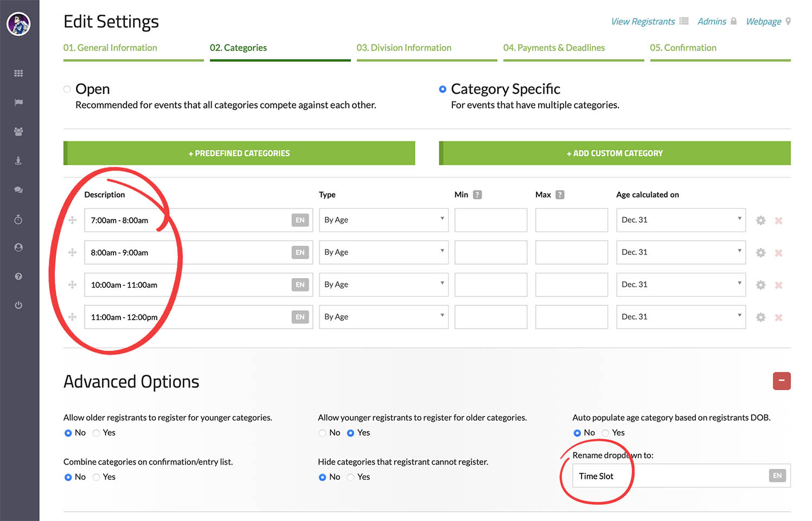
Task: Click the flag icon in sidebar
Action: click(18, 102)
